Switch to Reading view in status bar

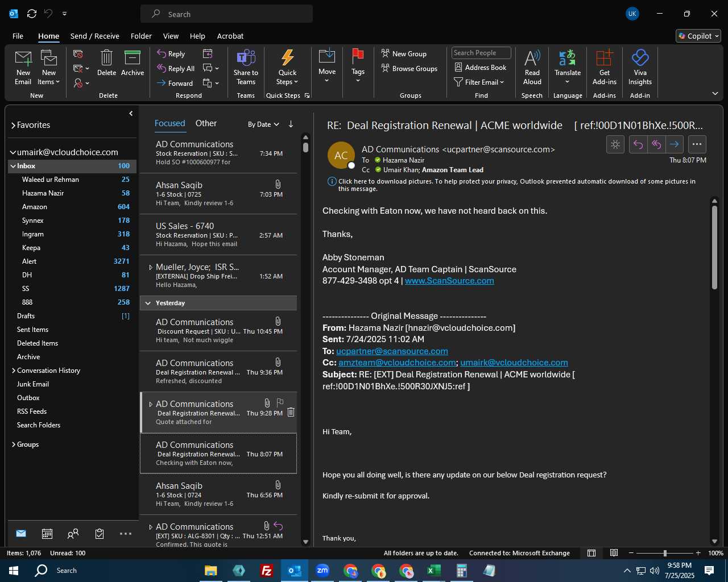pyautogui.click(x=614, y=553)
